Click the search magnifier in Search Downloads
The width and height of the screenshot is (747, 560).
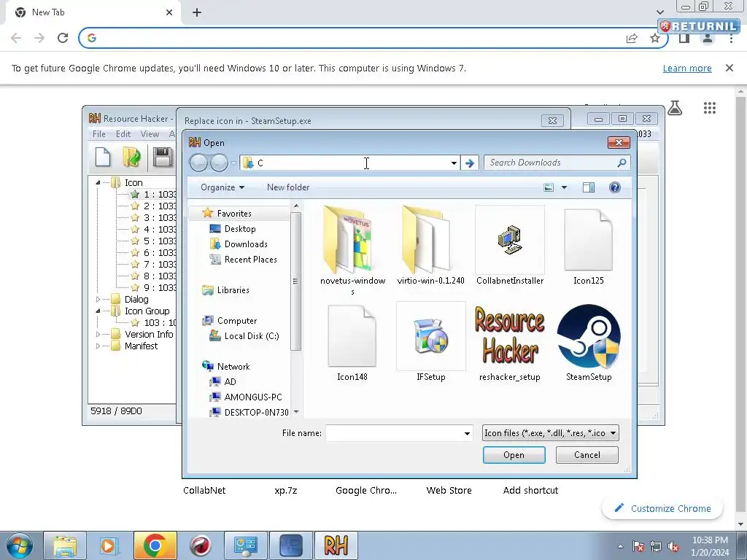[x=622, y=163]
